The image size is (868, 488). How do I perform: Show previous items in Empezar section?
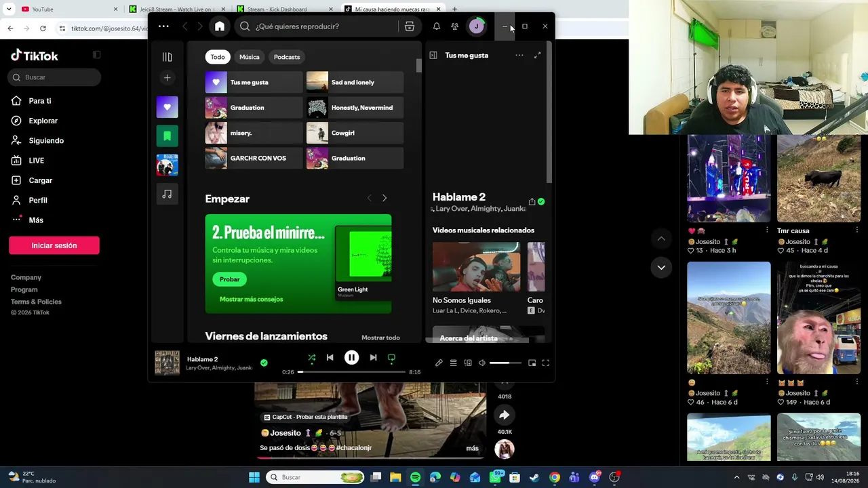(369, 198)
